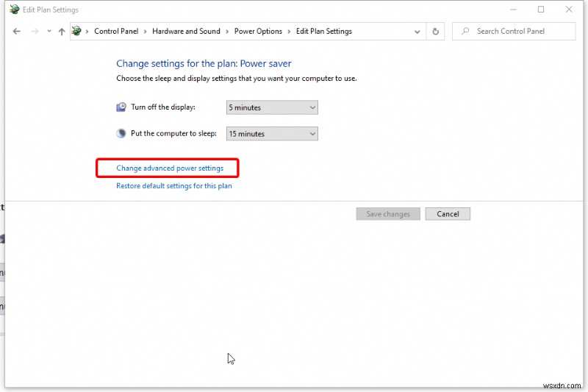Click the title bar power plan icon
This screenshot has height=392, width=588.
[x=15, y=10]
